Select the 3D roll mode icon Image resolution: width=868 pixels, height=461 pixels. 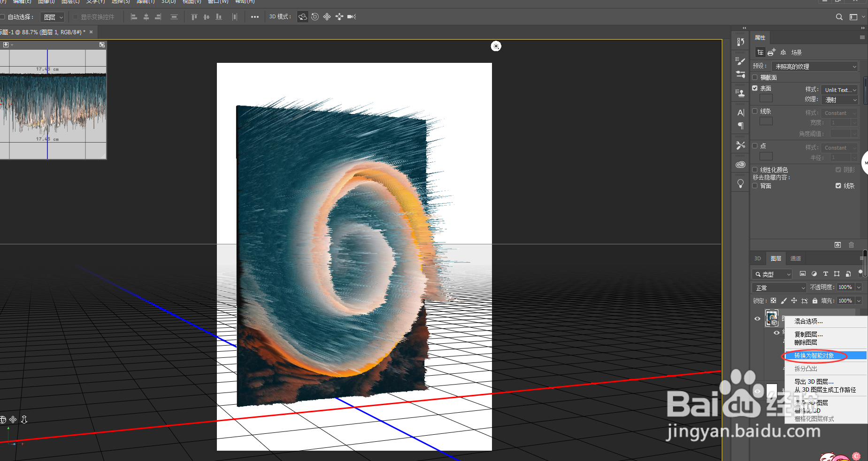[315, 17]
